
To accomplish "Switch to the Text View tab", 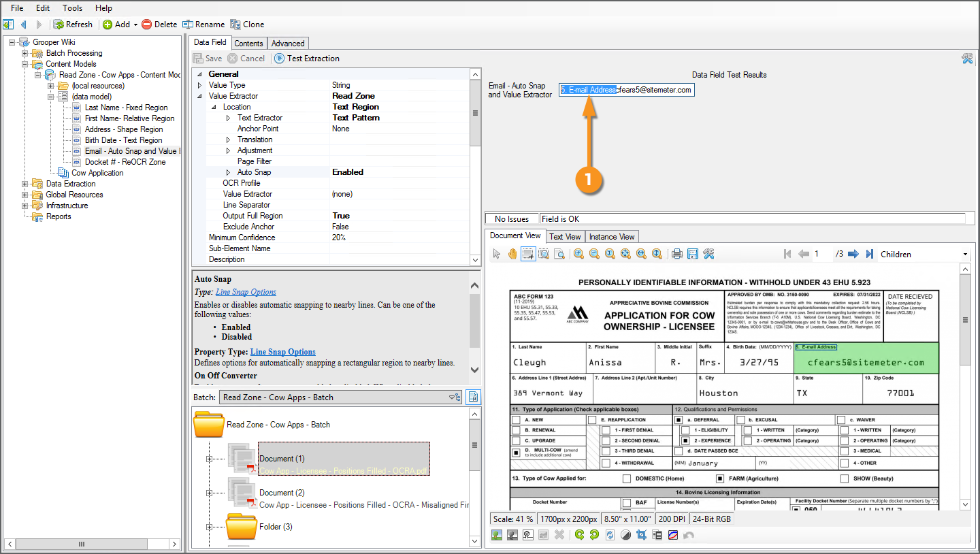I will 565,237.
